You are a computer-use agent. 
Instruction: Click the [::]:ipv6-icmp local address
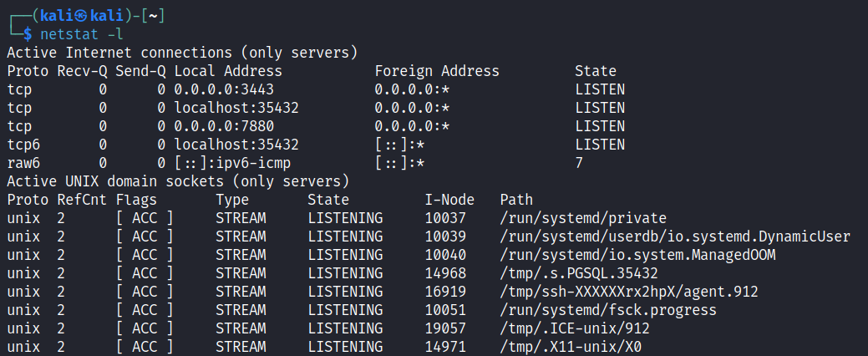(232, 163)
